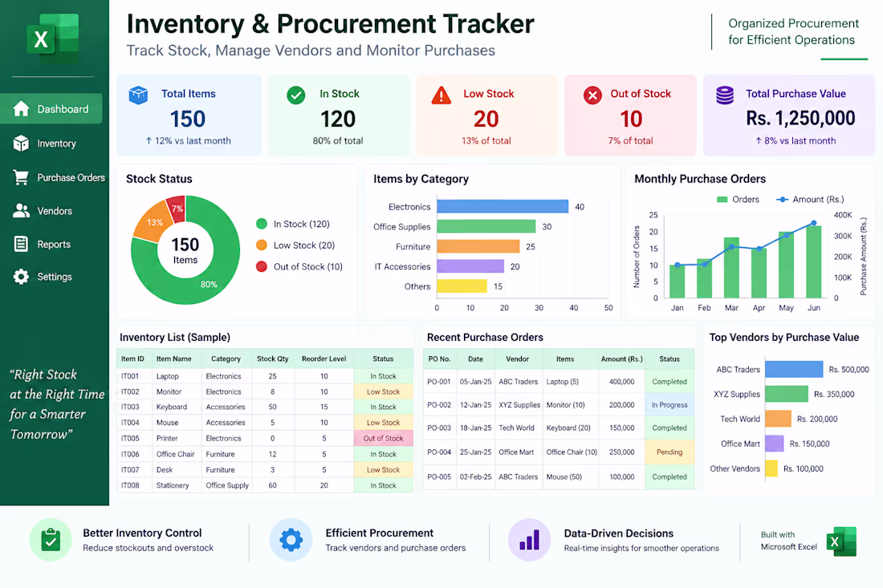Click the Furniture orange bar

(478, 246)
